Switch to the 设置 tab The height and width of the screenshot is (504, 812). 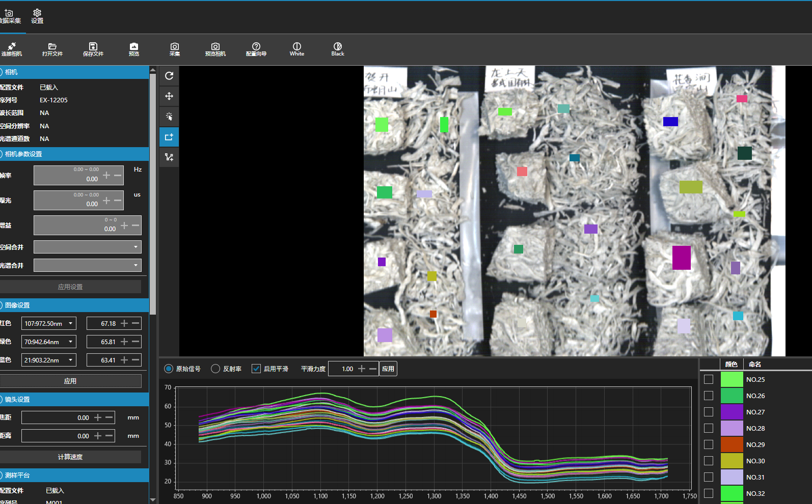[x=37, y=16]
